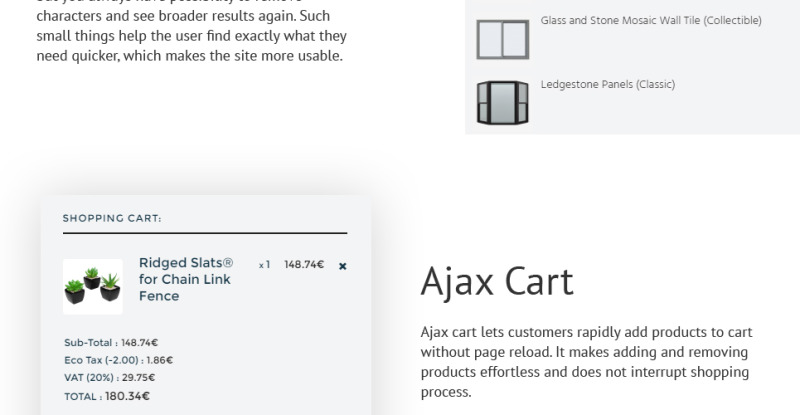Click the Shopping Cart header label
This screenshot has width=800, height=415.
point(112,218)
